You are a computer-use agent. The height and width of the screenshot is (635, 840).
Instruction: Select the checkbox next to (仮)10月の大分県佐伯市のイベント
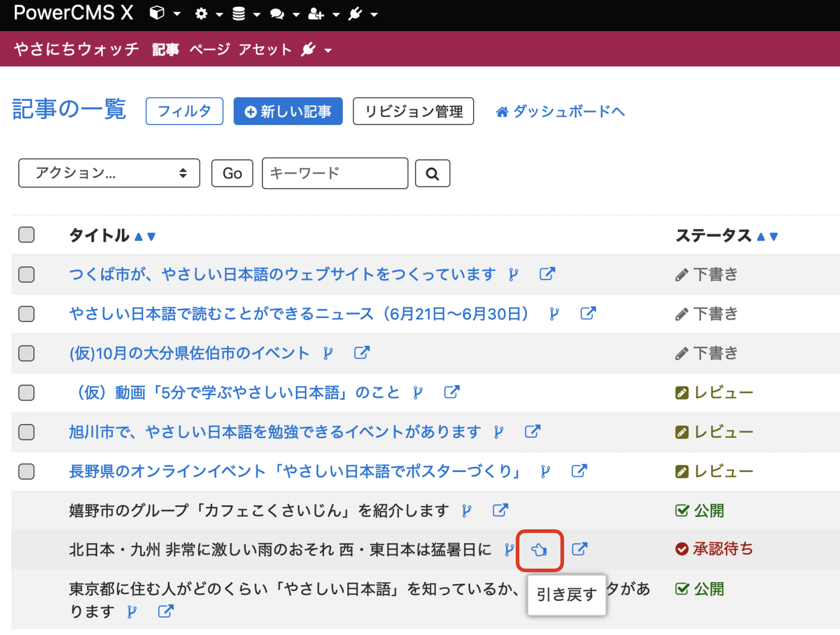(x=26, y=354)
